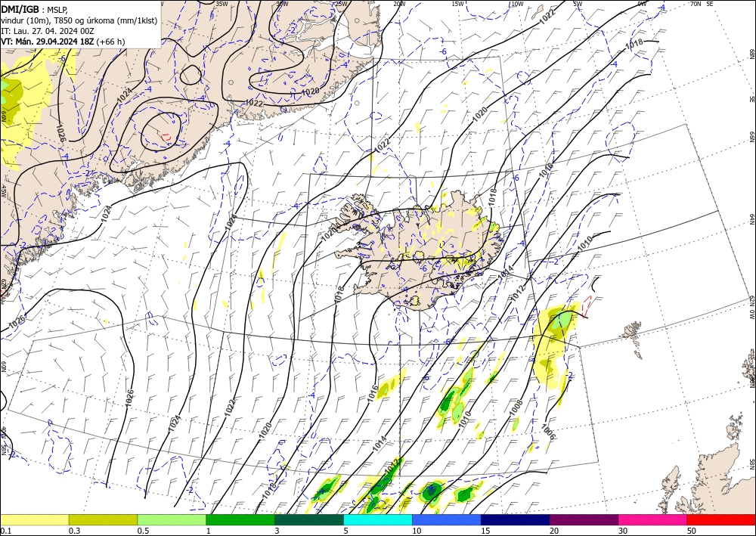Screen dimensions: 756x536
Task: Click the light green 0.5–1 legend swatch
Action: pyautogui.click(x=172, y=519)
